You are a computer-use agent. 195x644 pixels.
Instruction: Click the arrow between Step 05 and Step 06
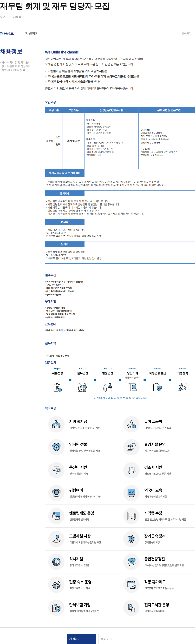point(170,380)
